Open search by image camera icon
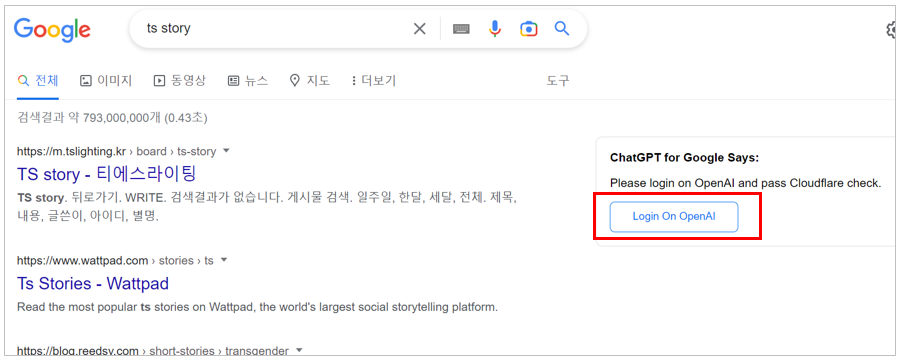 point(529,29)
